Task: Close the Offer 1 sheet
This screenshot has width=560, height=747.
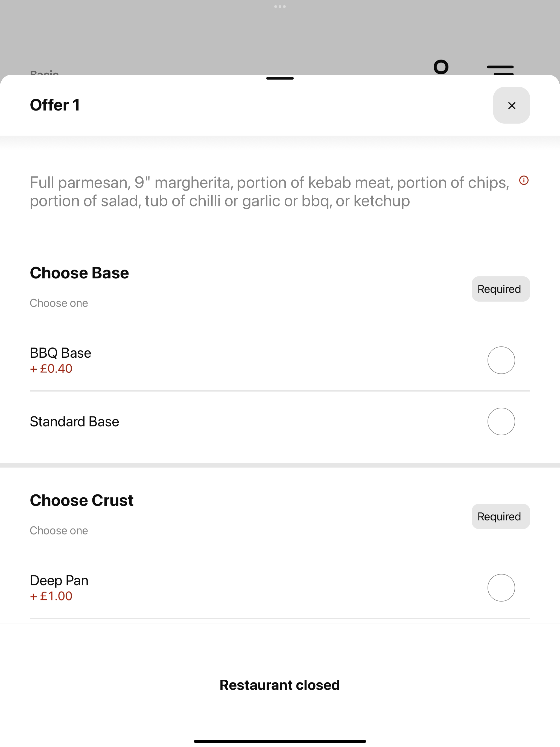Action: coord(511,105)
